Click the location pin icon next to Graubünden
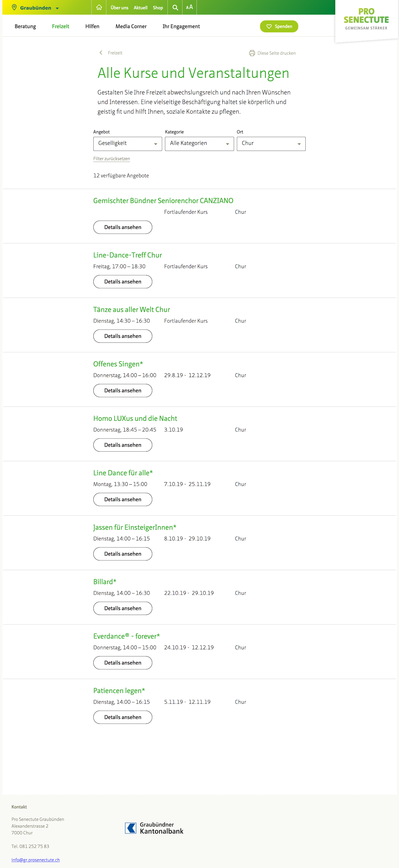Image resolution: width=399 pixels, height=868 pixels. coord(14,7)
